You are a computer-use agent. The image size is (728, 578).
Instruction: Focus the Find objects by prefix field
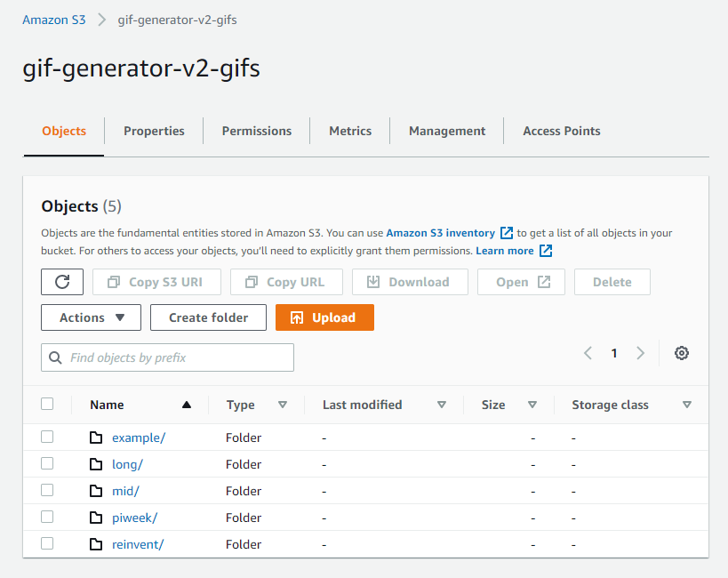point(167,357)
